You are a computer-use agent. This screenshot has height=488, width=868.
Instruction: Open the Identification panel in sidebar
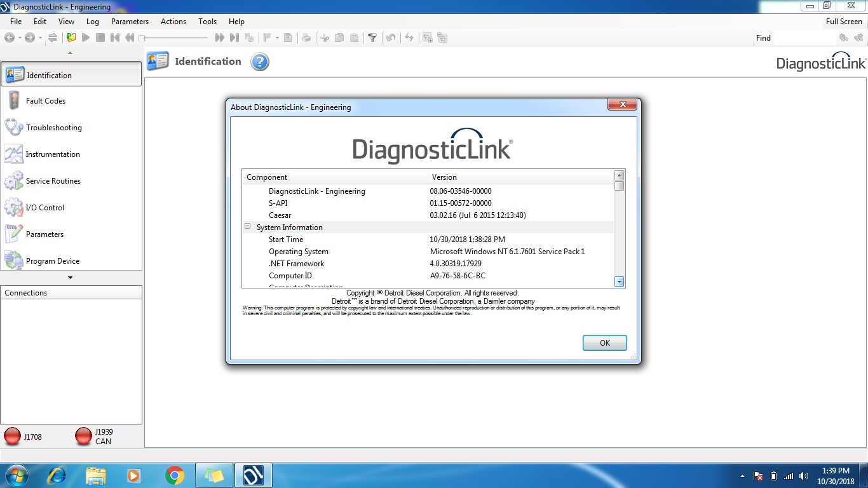point(71,74)
